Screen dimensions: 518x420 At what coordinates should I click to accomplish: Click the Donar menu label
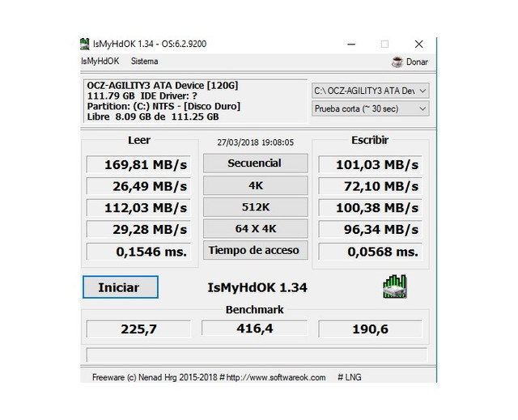click(x=417, y=62)
